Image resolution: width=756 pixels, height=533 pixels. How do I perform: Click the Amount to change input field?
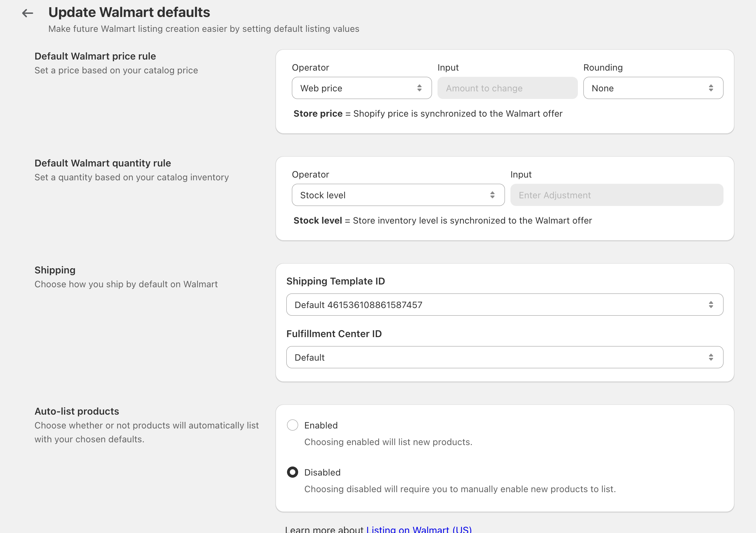tap(507, 88)
